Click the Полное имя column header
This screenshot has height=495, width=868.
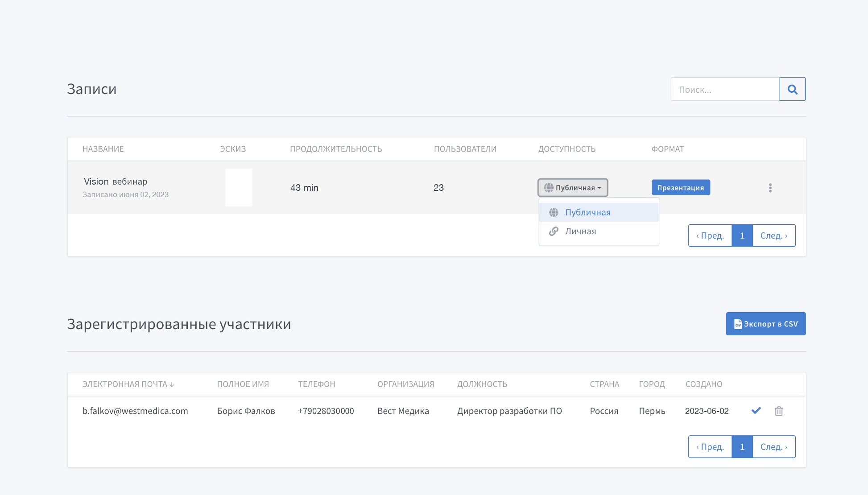[243, 384]
